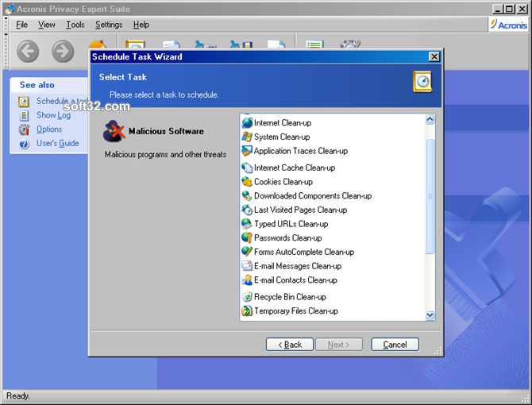Click the wizard clock icon in the header
The image size is (532, 405).
[422, 82]
